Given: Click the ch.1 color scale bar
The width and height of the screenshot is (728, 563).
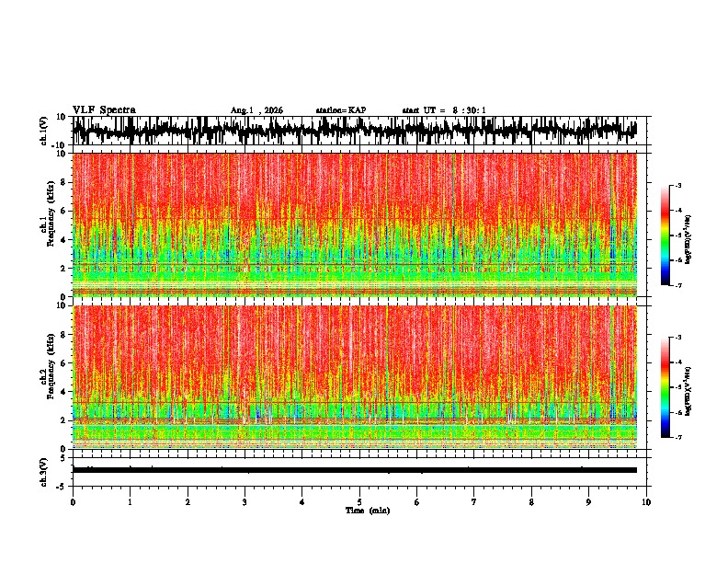Looking at the screenshot, I should (665, 236).
